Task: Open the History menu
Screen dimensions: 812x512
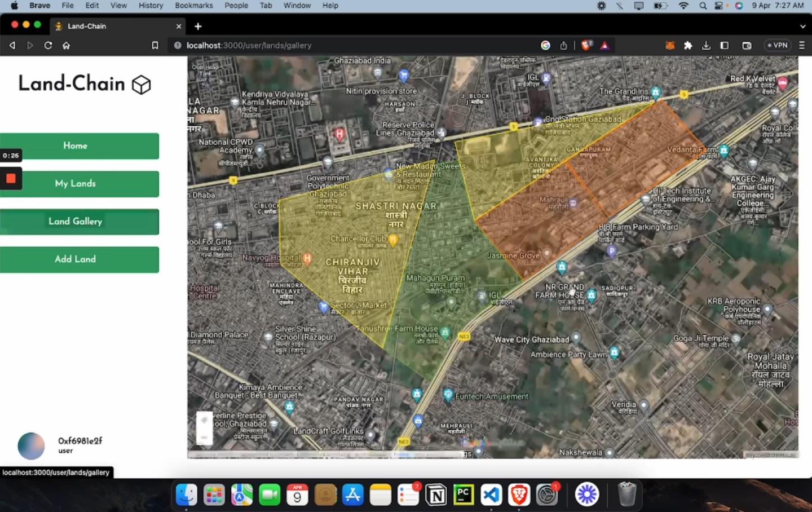Action: 151,6
